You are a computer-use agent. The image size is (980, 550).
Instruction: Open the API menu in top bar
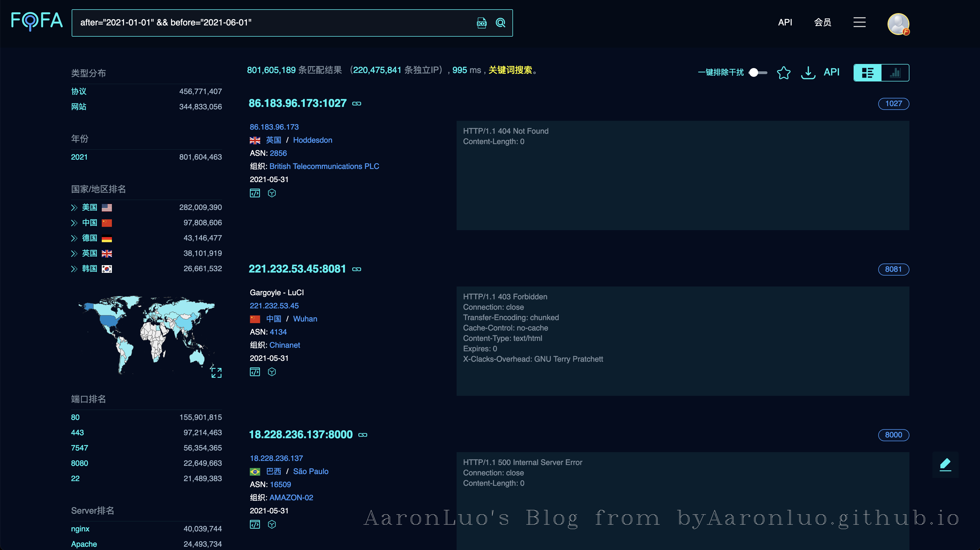785,22
